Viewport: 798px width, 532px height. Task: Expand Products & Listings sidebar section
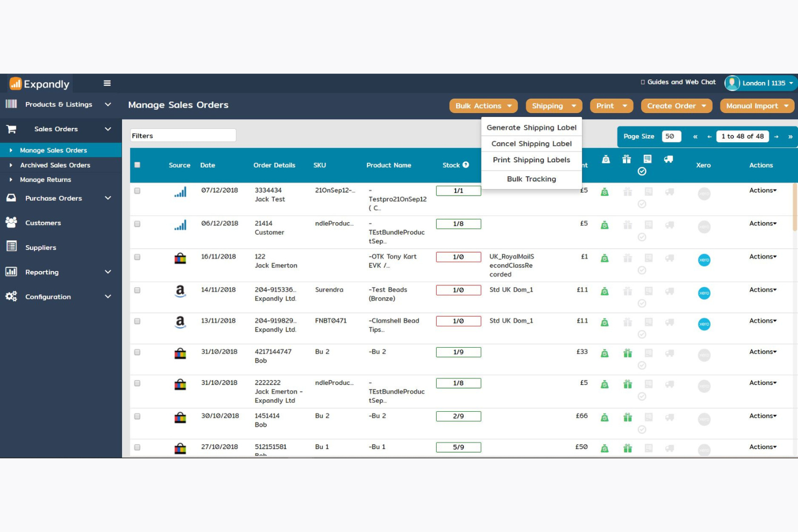pyautogui.click(x=61, y=104)
